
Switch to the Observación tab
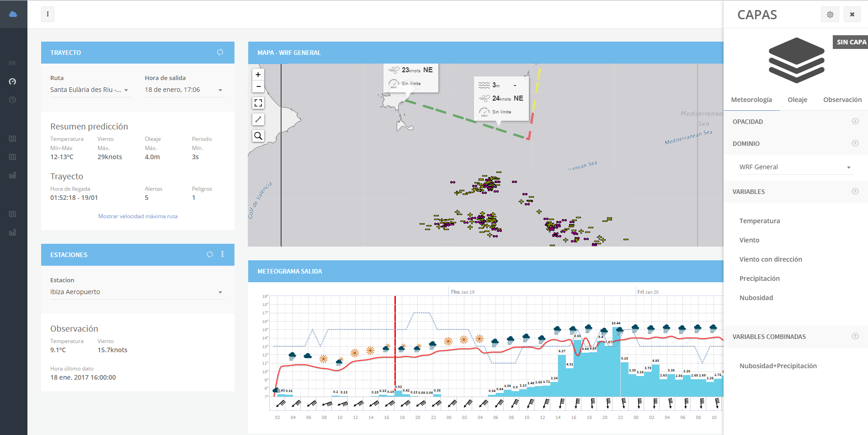(842, 100)
